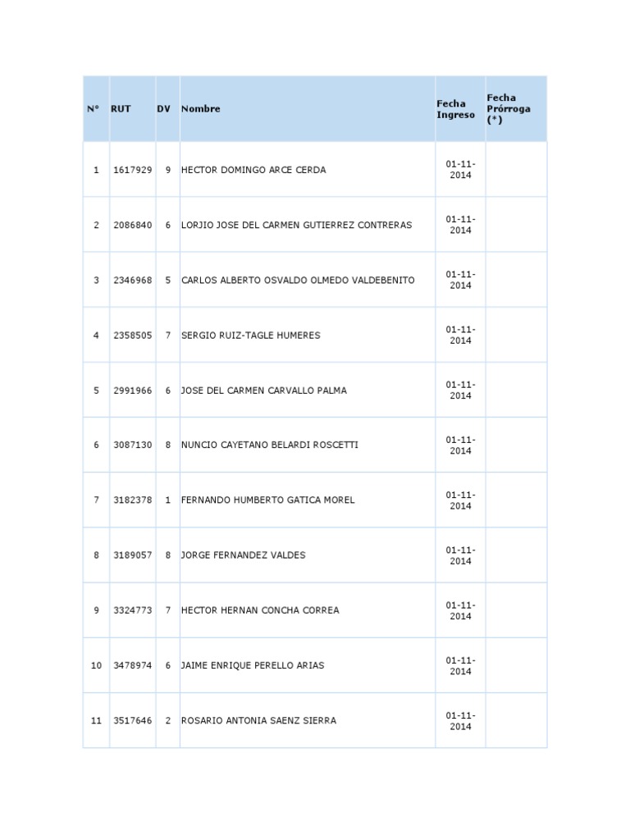Select the name HECTOR DOMINGO ARCE CERDA
Viewport: 630px width, 840px height.
[253, 170]
